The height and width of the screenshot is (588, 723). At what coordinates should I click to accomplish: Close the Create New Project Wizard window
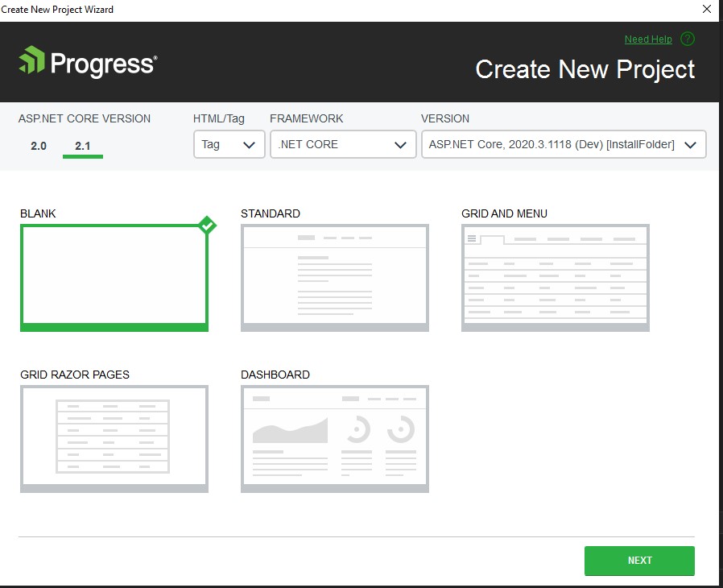coord(707,9)
